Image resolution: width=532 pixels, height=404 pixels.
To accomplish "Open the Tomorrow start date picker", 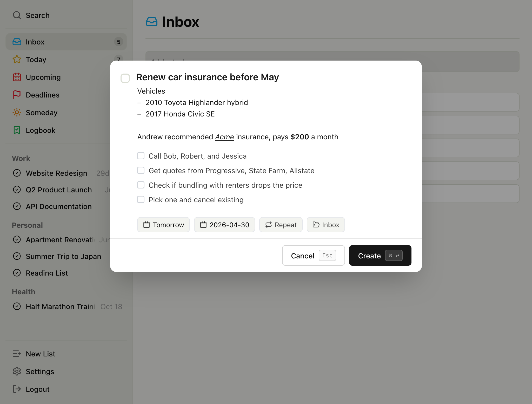I will click(163, 225).
